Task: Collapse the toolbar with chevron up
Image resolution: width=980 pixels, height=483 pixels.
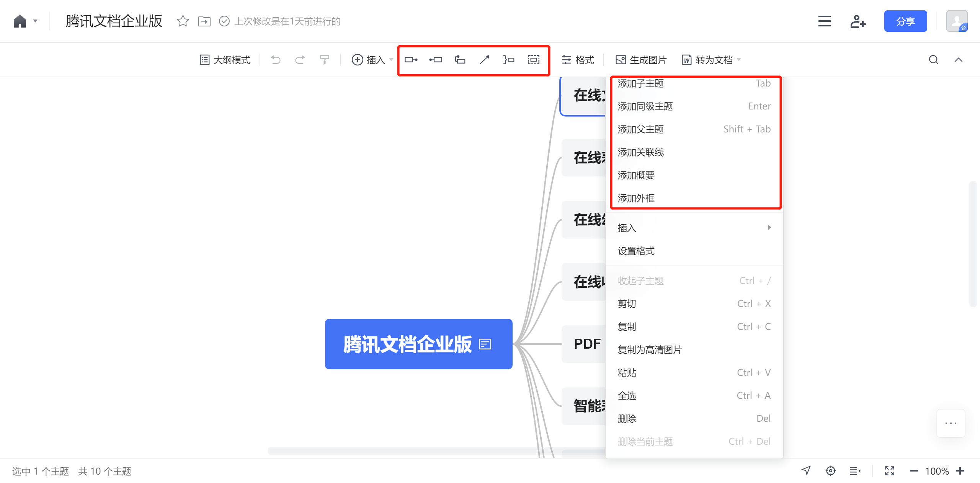Action: click(958, 60)
